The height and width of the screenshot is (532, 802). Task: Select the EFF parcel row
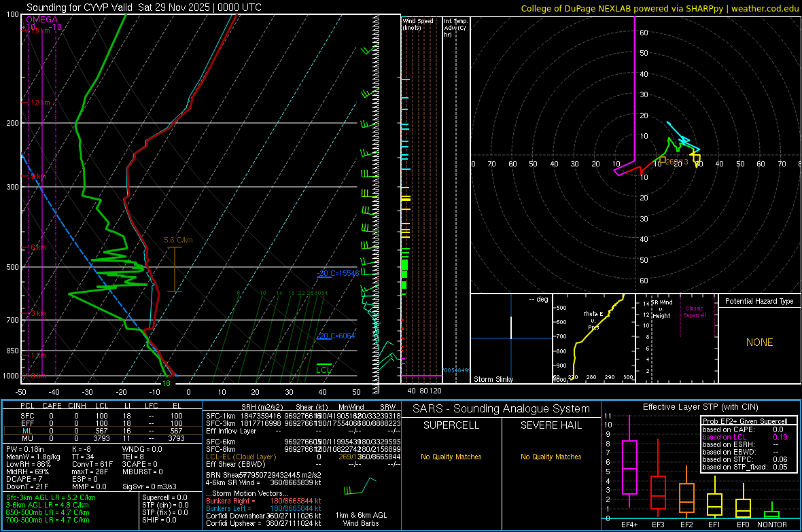coord(102,423)
